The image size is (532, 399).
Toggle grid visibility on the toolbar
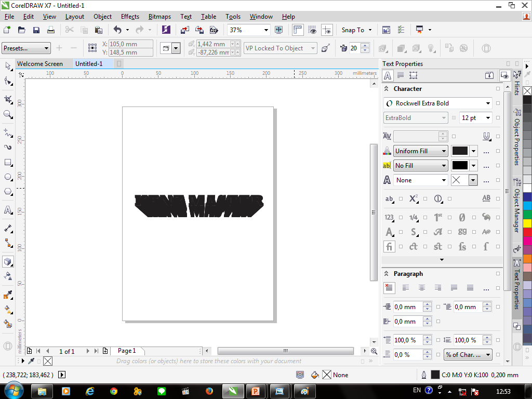[x=312, y=30]
